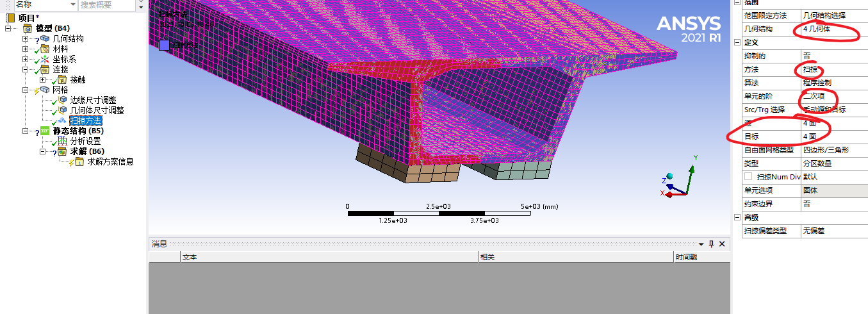Collapse the 求解 (B6) tree node
The height and width of the screenshot is (314, 868).
pos(43,151)
